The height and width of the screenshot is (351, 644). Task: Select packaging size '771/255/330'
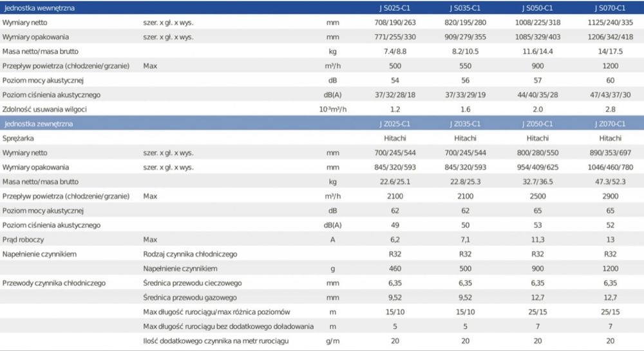pos(395,37)
